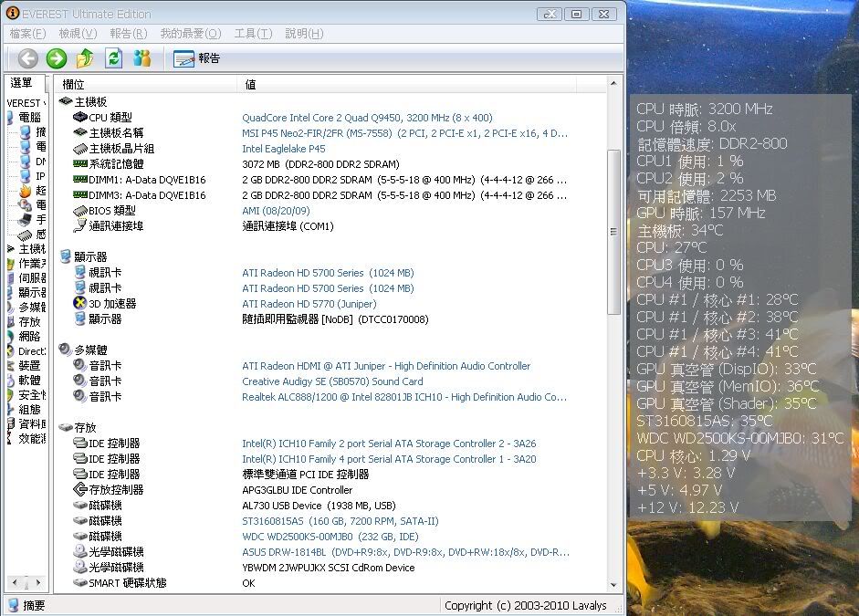Open the QuadCore Intel Core 2 Quad Q9450 link
The image size is (859, 616).
click(x=367, y=118)
